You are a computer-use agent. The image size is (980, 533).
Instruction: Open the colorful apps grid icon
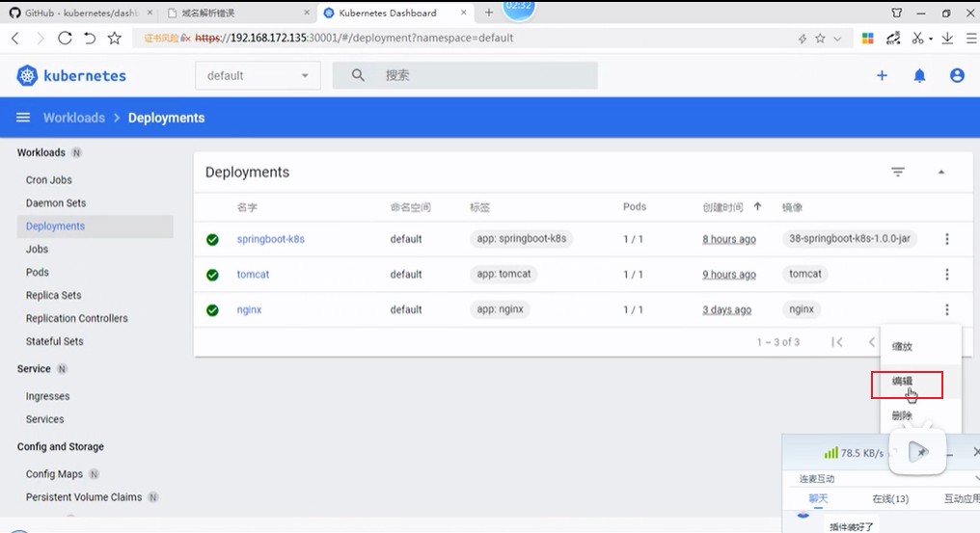pos(867,39)
